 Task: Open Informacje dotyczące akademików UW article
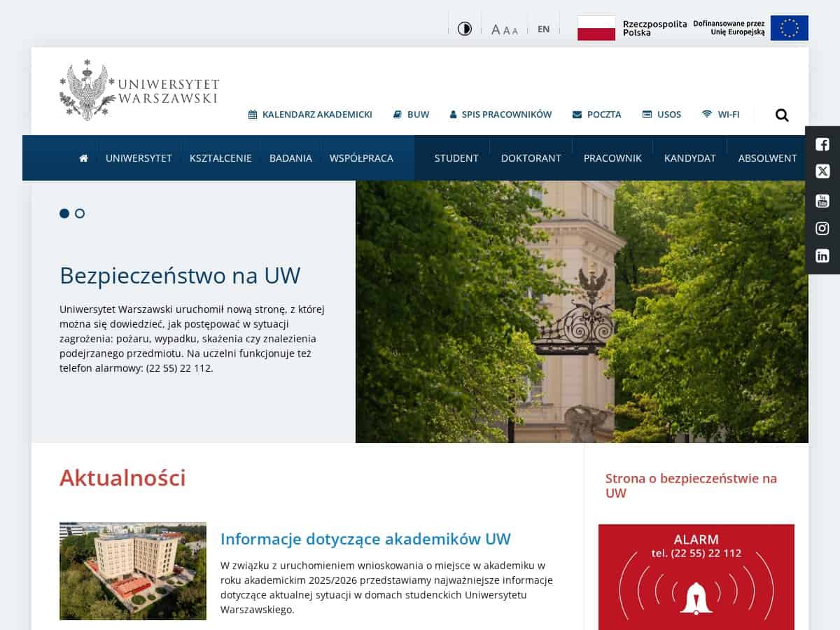click(365, 539)
